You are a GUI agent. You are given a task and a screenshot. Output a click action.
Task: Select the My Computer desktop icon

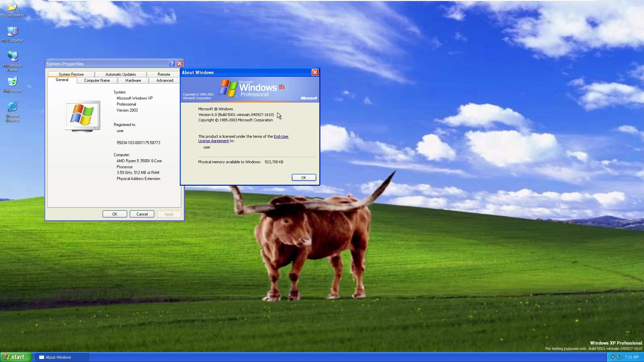point(12,34)
